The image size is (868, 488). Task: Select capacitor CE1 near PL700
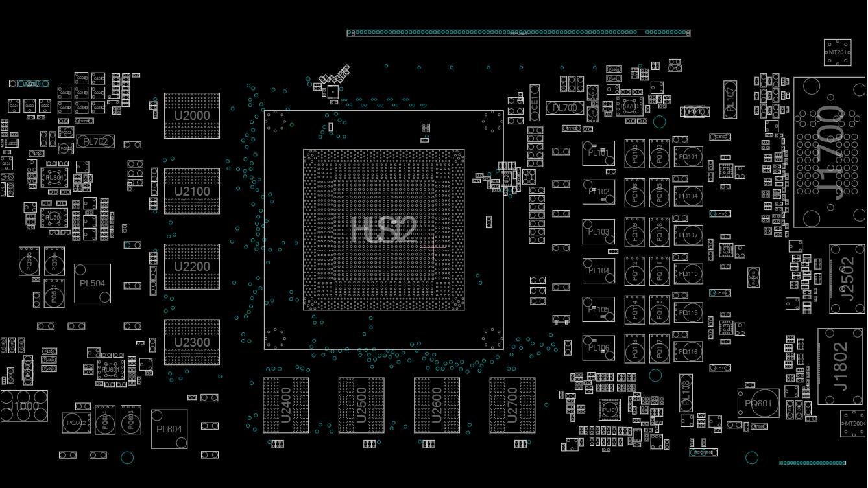tap(535, 102)
